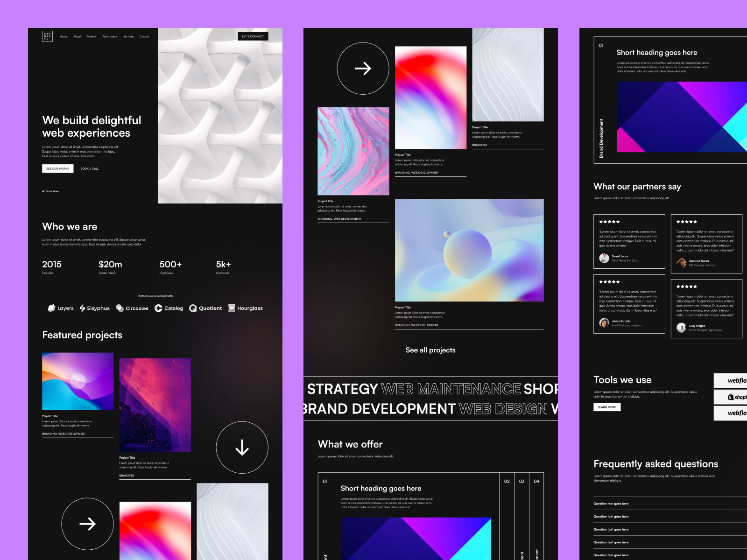Click the Brand Development vertical tab label

[601, 138]
